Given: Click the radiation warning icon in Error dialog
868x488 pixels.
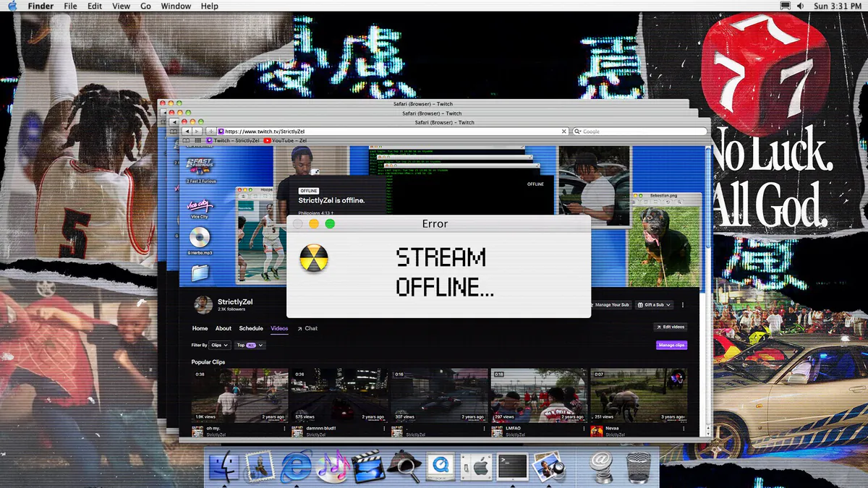Looking at the screenshot, I should pyautogui.click(x=314, y=258).
